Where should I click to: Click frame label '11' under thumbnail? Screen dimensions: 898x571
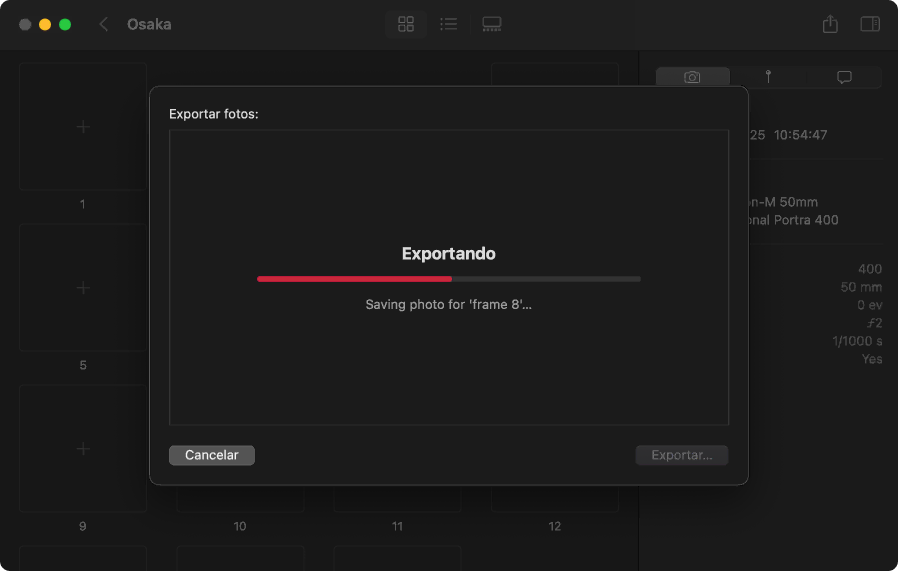pyautogui.click(x=397, y=526)
